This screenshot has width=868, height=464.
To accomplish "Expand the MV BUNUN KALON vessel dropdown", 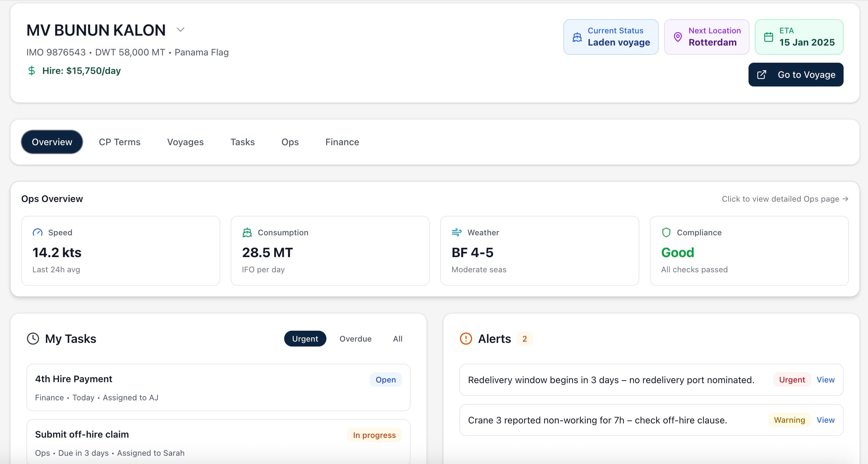I will click(181, 30).
